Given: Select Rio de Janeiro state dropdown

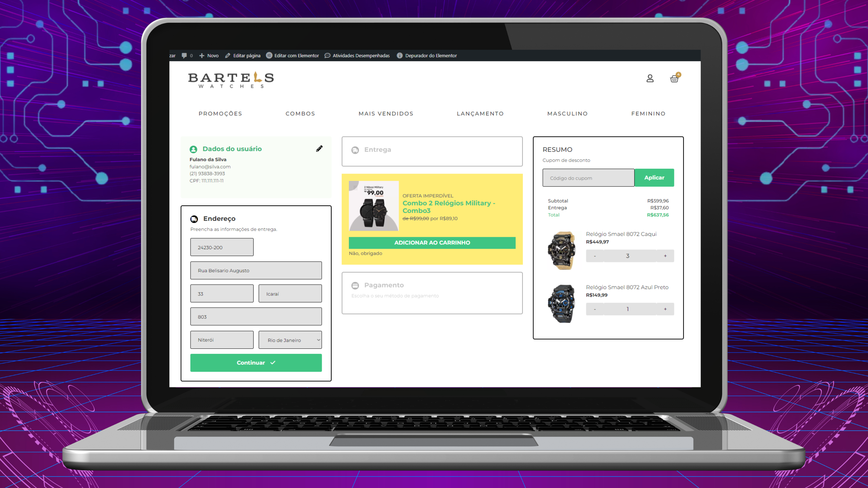Looking at the screenshot, I should 290,340.
